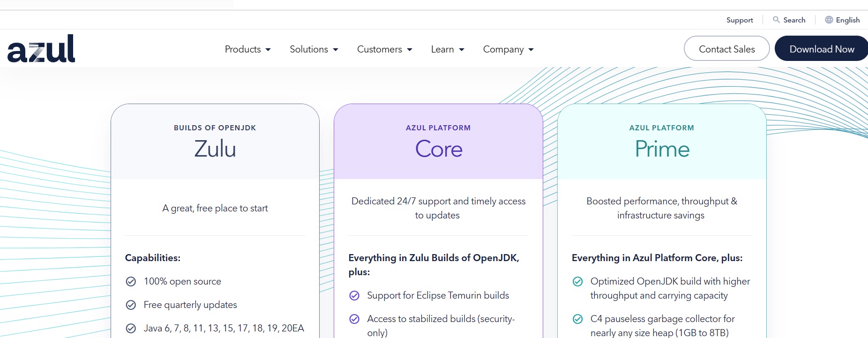Click the globe language icon
Image resolution: width=868 pixels, height=338 pixels.
tap(829, 20)
